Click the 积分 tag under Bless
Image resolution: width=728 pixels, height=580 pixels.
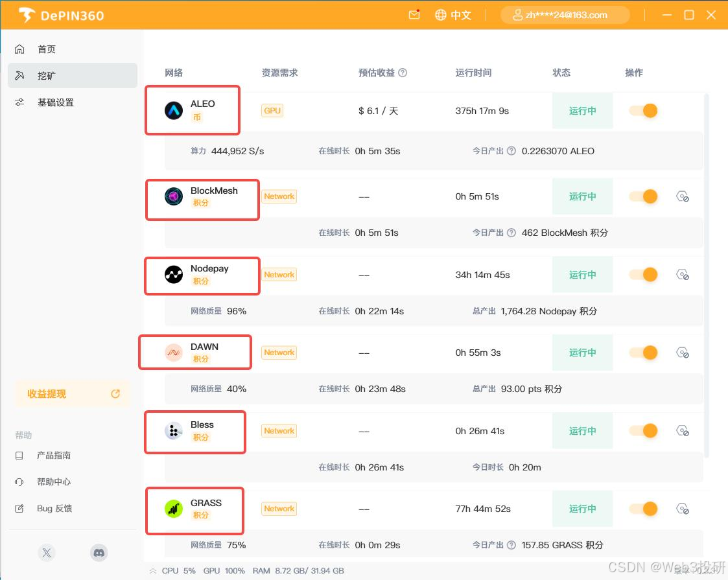coord(200,437)
